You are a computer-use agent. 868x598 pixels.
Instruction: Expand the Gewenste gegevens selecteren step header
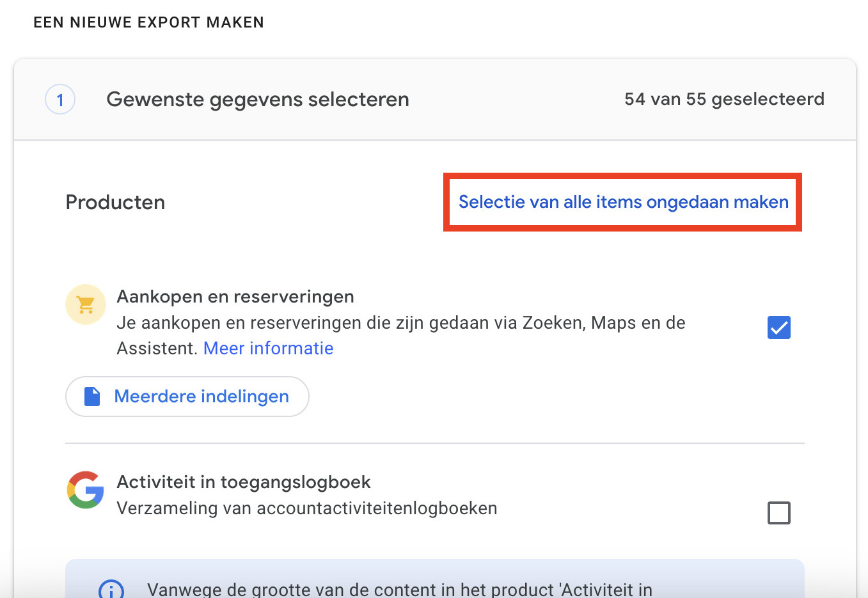tap(435, 100)
